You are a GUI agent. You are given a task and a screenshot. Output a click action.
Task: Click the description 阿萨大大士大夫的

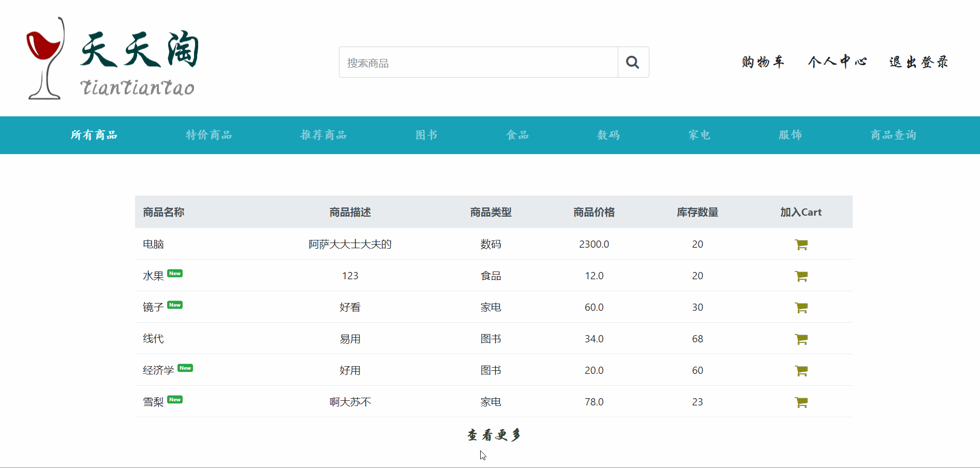350,244
